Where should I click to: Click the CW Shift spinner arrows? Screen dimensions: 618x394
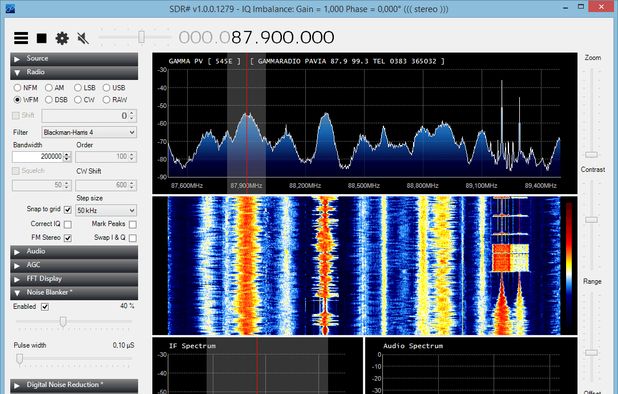(x=132, y=185)
